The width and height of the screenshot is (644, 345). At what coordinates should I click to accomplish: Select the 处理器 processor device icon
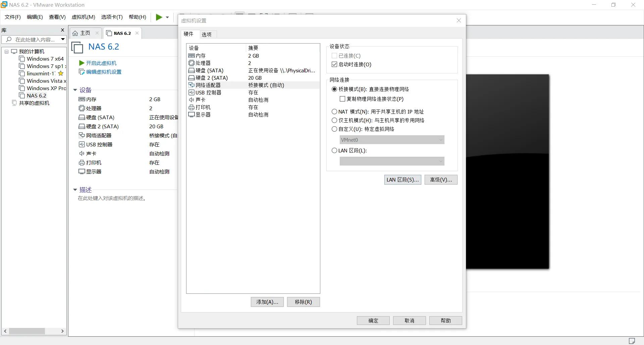tap(192, 63)
